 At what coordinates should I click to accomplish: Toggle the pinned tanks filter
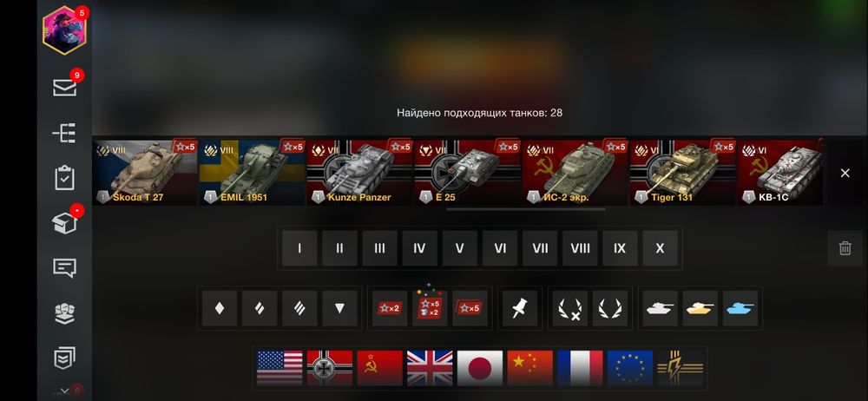click(x=520, y=308)
